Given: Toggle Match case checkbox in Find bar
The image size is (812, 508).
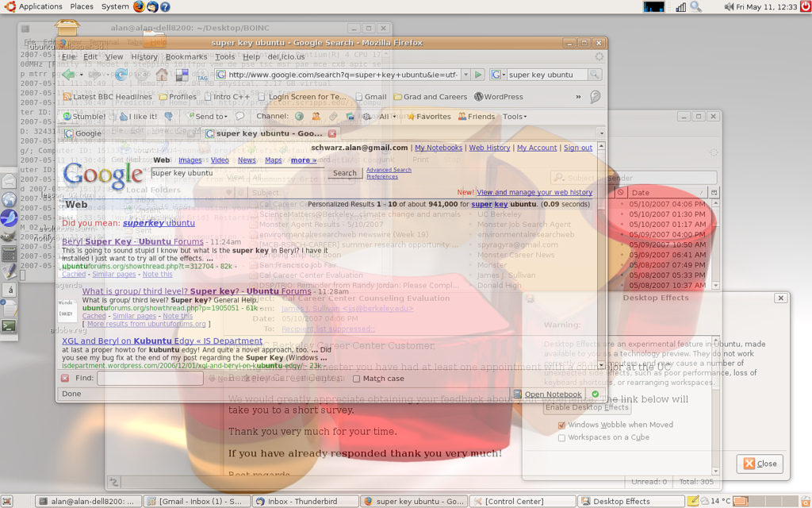Looking at the screenshot, I should point(356,379).
